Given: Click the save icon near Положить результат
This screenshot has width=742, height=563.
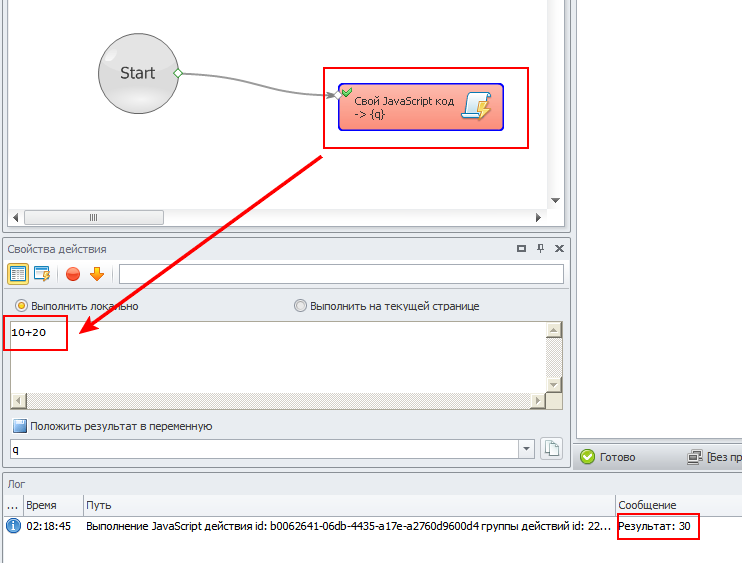Looking at the screenshot, I should [20, 426].
